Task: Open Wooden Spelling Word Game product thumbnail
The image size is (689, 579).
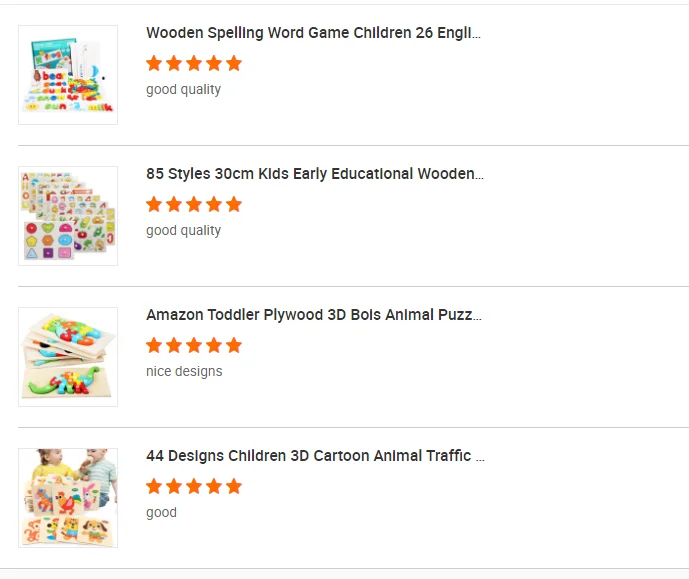Action: [x=68, y=75]
